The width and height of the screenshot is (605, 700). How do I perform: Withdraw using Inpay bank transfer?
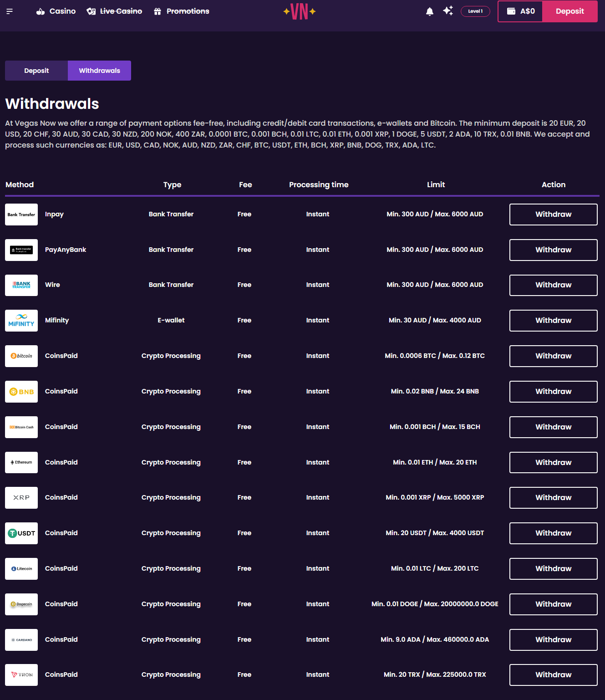(x=553, y=215)
